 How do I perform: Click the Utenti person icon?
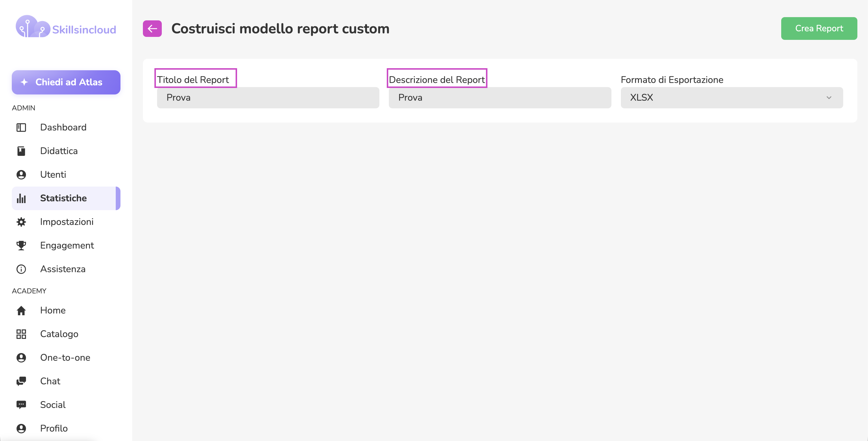tap(21, 174)
